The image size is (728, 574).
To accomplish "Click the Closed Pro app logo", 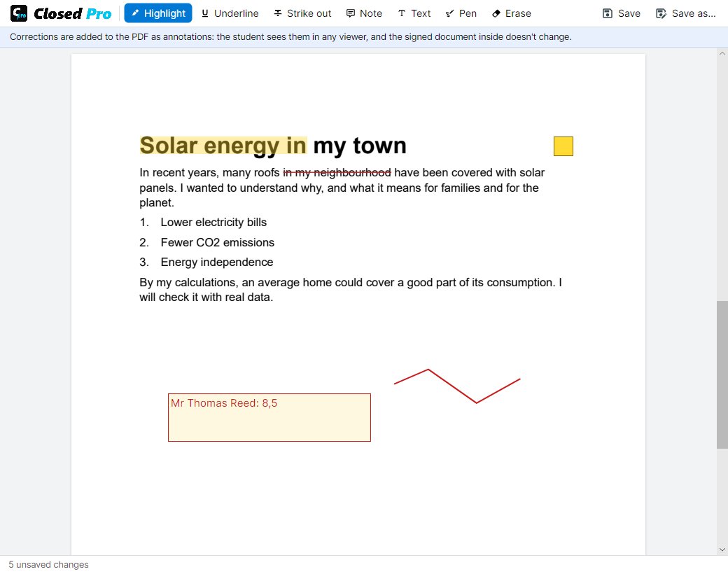I will point(61,13).
